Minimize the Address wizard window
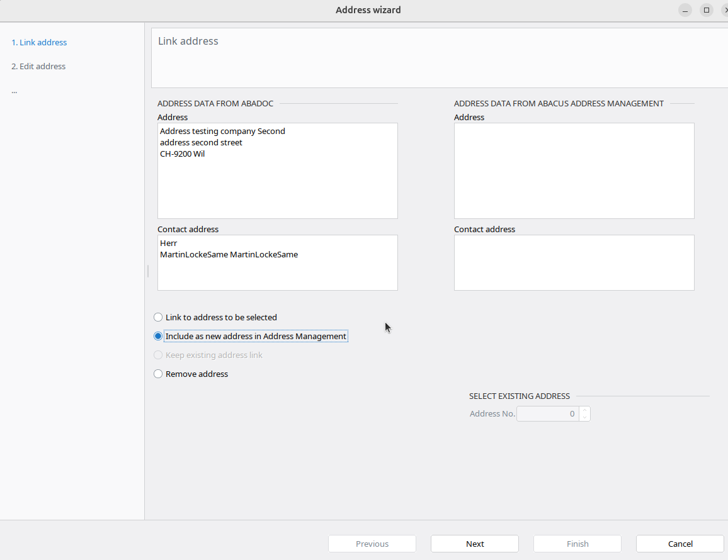 pos(685,11)
